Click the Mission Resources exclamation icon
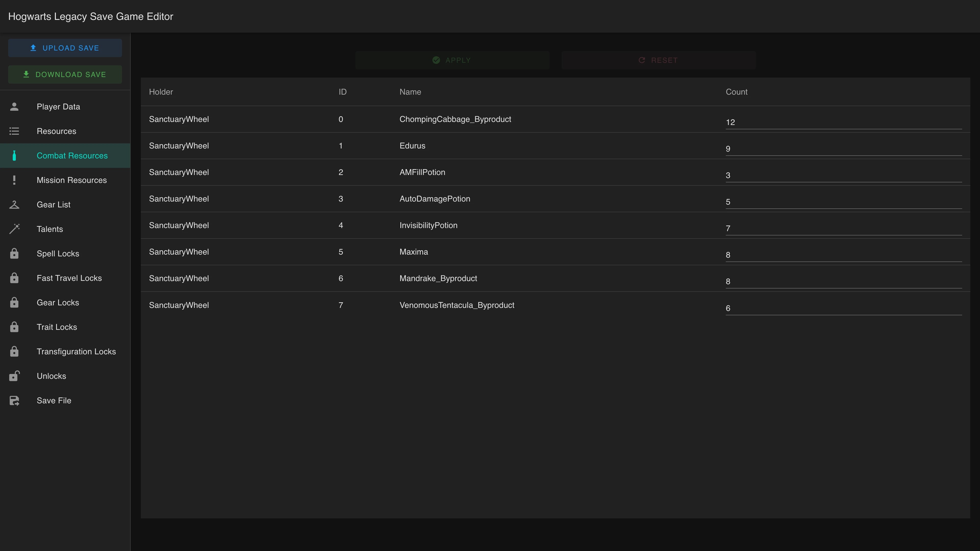This screenshot has height=551, width=980. tap(14, 180)
